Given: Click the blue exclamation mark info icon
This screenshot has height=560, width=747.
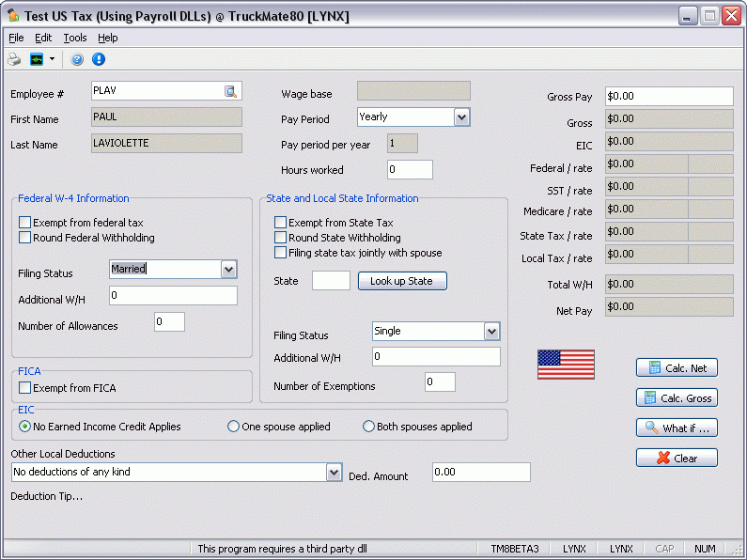Looking at the screenshot, I should pos(98,59).
